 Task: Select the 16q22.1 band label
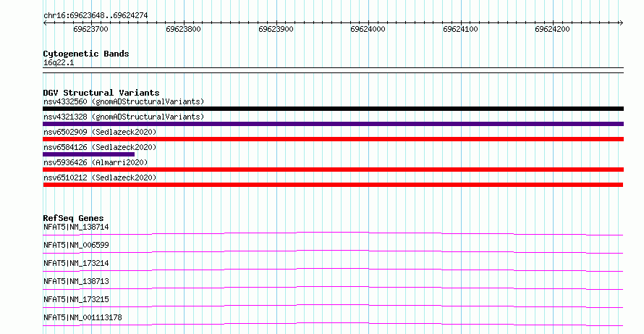(59, 63)
